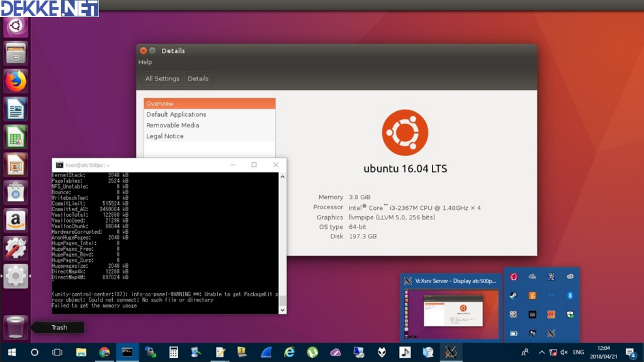The image size is (644, 362).
Task: Click the Details button in the toolbar
Action: click(198, 79)
